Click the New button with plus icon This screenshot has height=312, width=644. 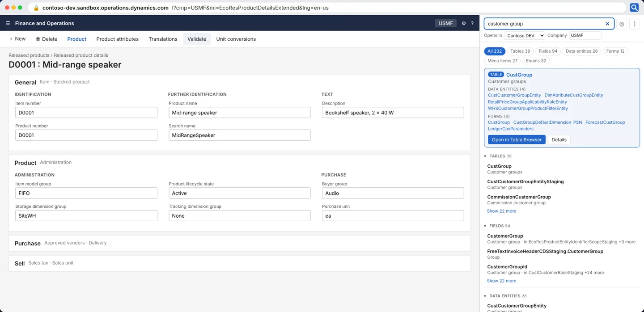tap(17, 39)
